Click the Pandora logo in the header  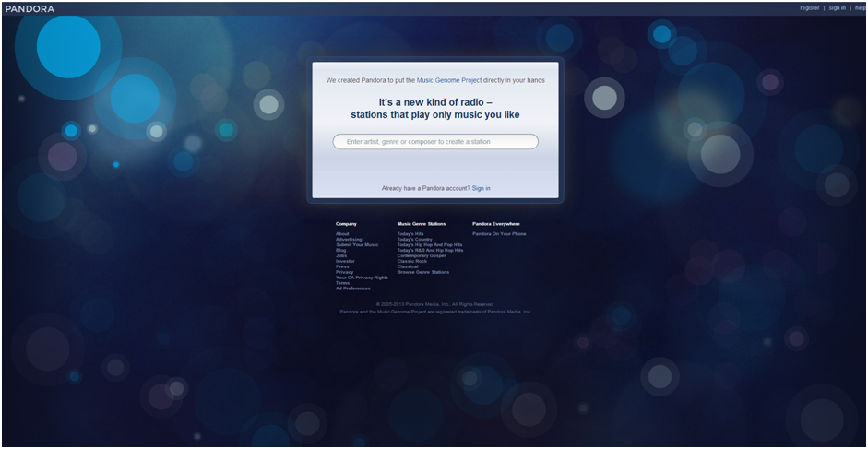pos(30,9)
